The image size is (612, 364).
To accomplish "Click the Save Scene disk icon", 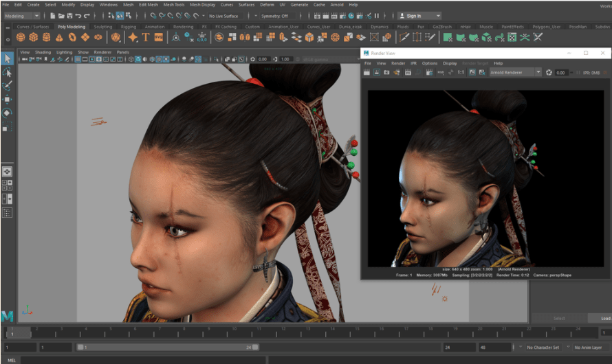I will [x=69, y=16].
